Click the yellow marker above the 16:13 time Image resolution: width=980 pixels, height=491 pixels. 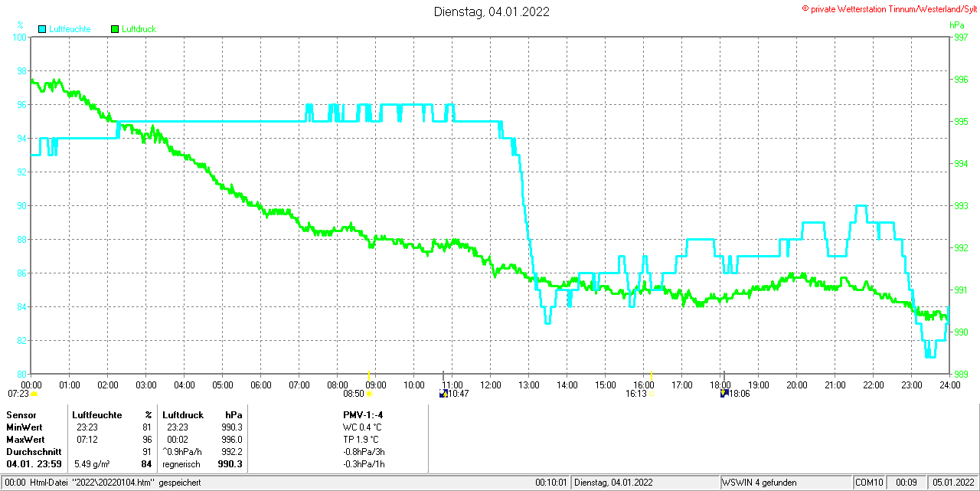click(651, 374)
